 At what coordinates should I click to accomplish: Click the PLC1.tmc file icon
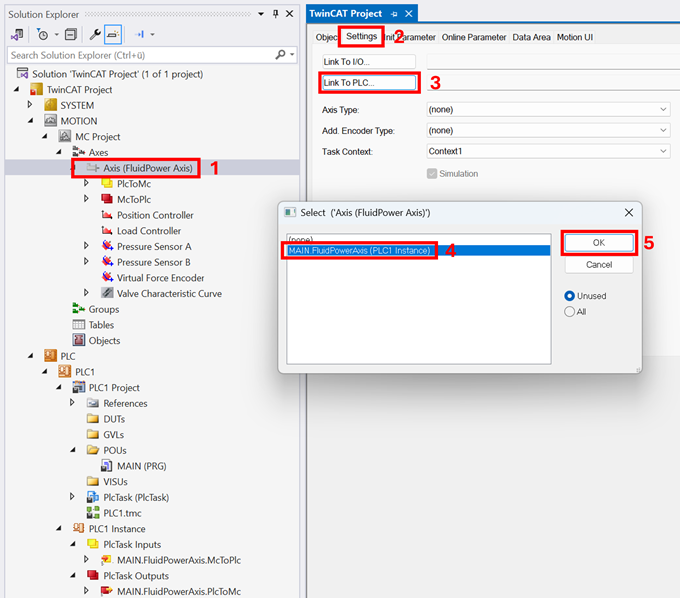[93, 513]
